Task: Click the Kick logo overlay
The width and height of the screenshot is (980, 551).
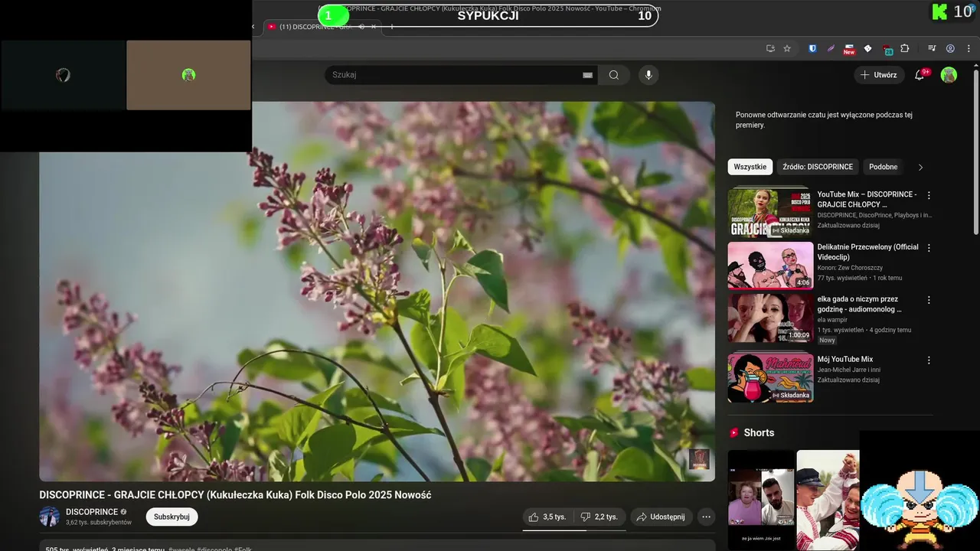Action: tap(939, 12)
